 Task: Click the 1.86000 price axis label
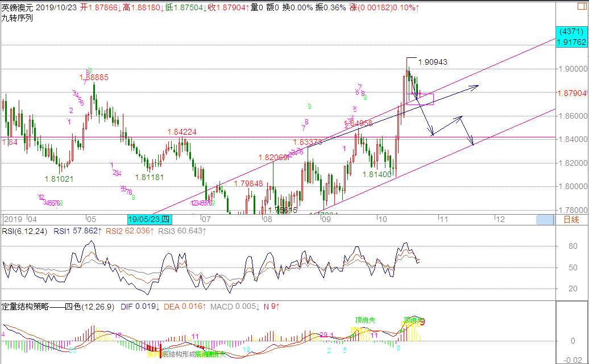pos(572,116)
